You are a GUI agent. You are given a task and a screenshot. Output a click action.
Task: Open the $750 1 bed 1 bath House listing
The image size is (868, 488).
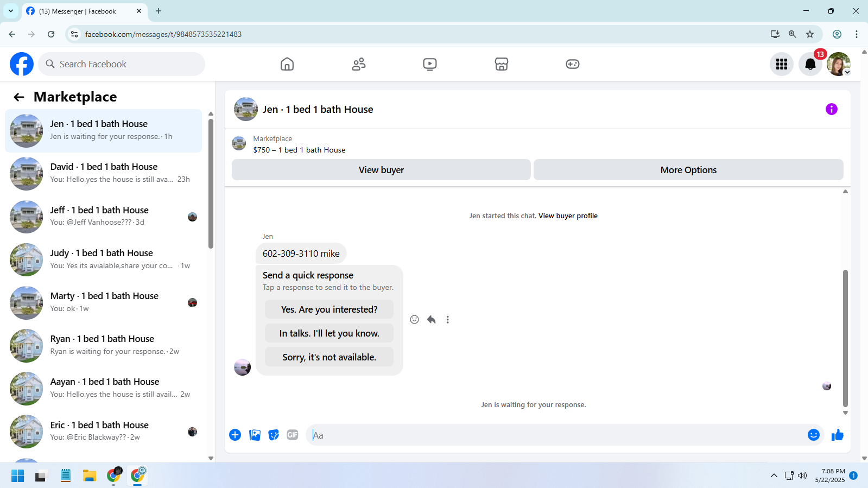(299, 150)
